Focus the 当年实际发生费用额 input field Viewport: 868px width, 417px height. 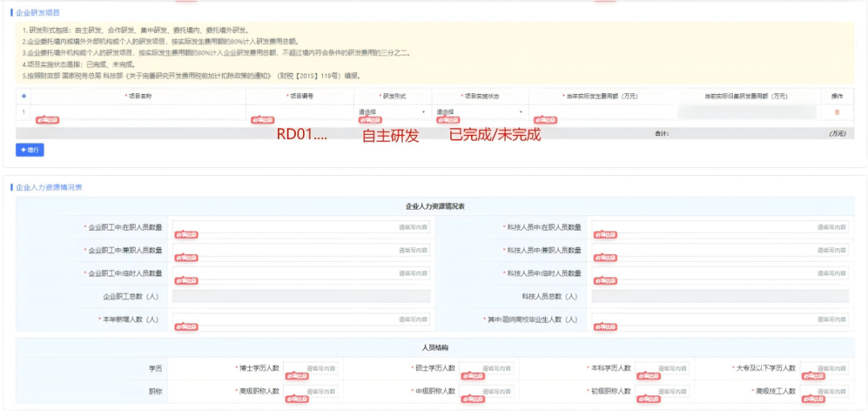(x=600, y=112)
